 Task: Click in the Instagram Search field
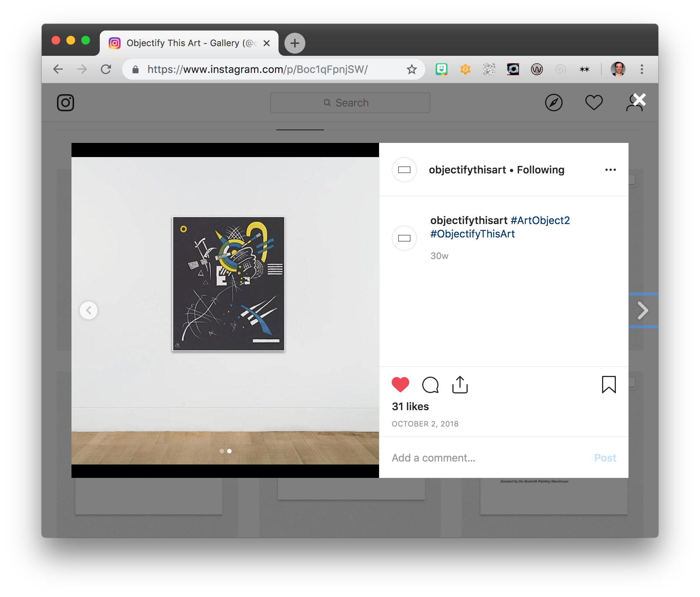pos(350,103)
